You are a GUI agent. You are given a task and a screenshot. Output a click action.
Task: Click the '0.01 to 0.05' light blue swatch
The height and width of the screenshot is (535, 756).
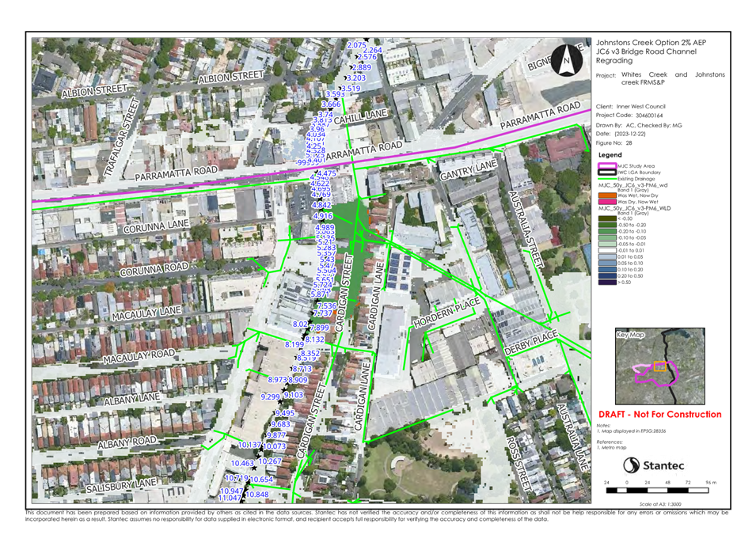pyautogui.click(x=607, y=257)
